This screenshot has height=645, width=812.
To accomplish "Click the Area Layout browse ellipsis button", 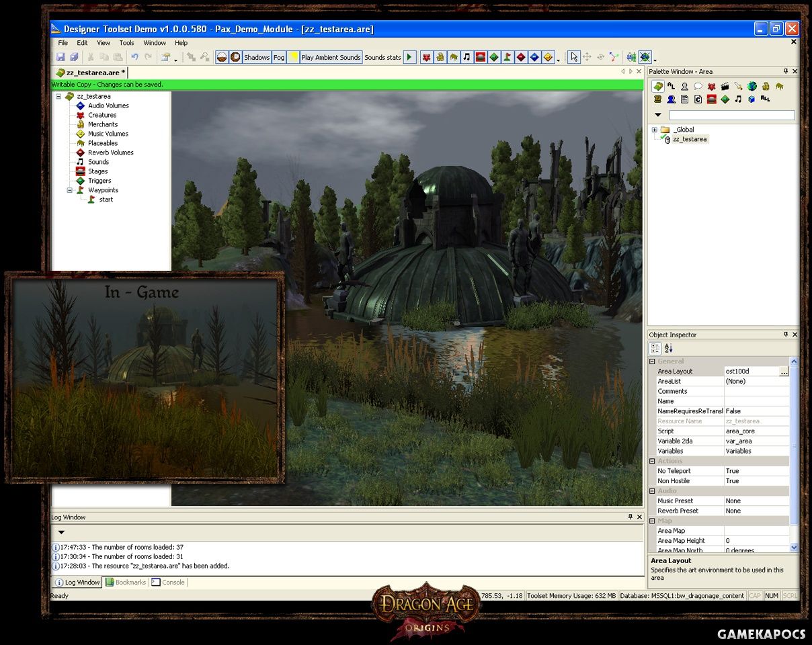I will coord(784,371).
